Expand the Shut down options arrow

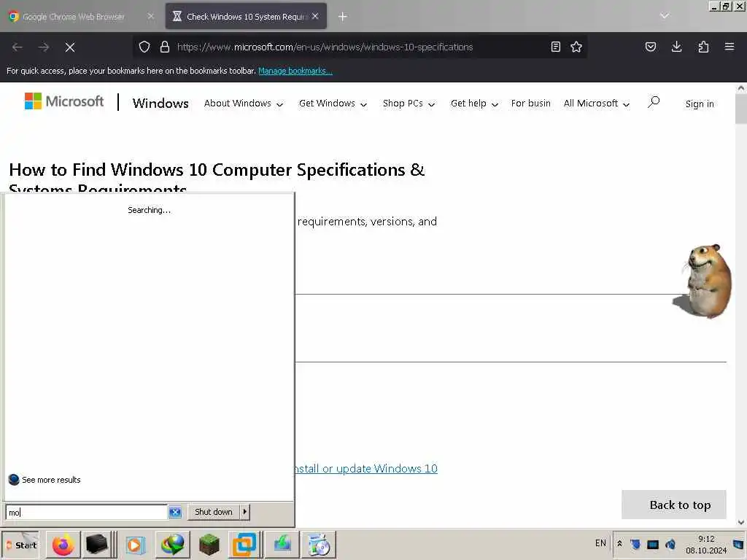[x=245, y=512]
